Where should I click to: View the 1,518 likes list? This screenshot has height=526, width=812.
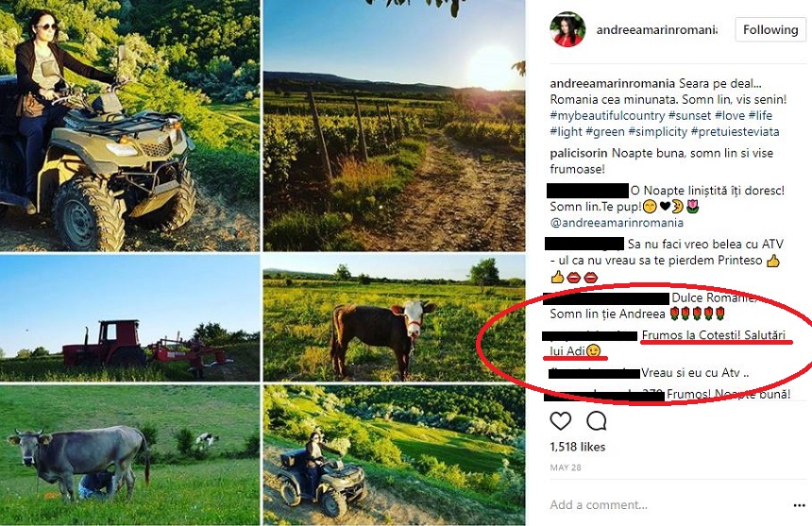[577, 447]
